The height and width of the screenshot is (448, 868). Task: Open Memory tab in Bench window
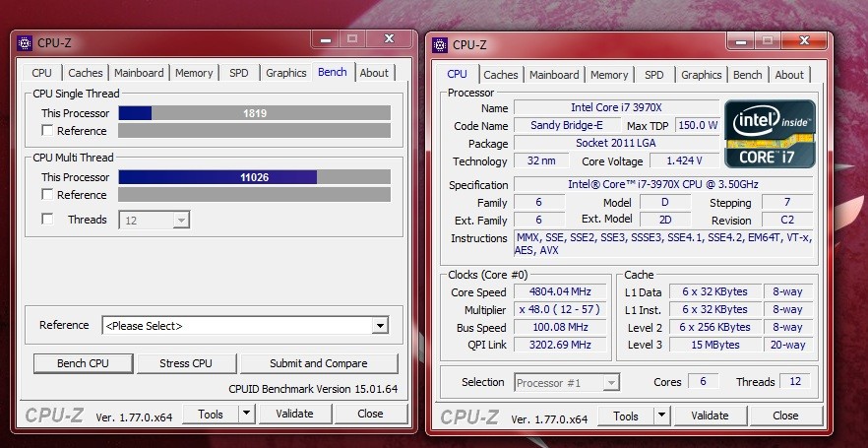[x=194, y=73]
